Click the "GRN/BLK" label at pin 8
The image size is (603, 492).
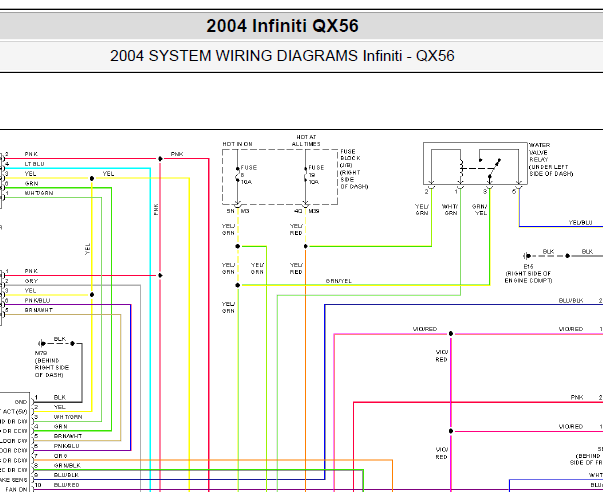(x=67, y=465)
